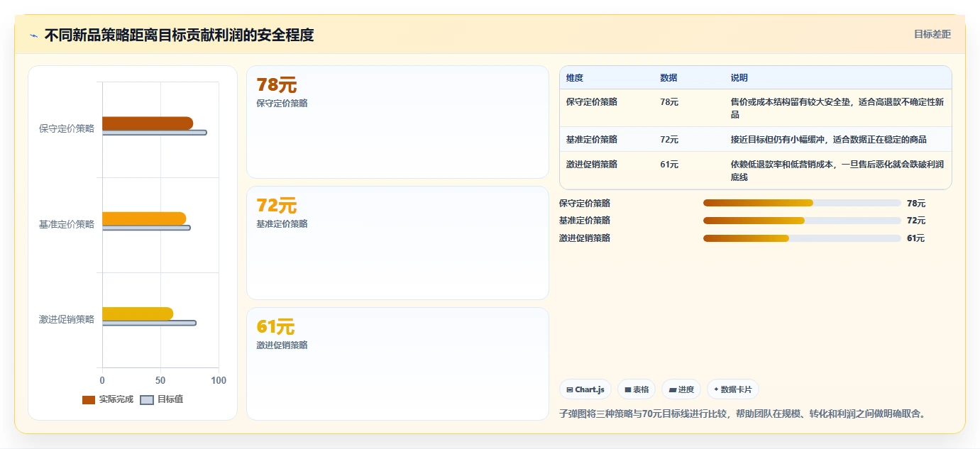Click the 保守定价策略 progress bar
Image resolution: width=980 pixels, height=449 pixels.
click(x=802, y=203)
